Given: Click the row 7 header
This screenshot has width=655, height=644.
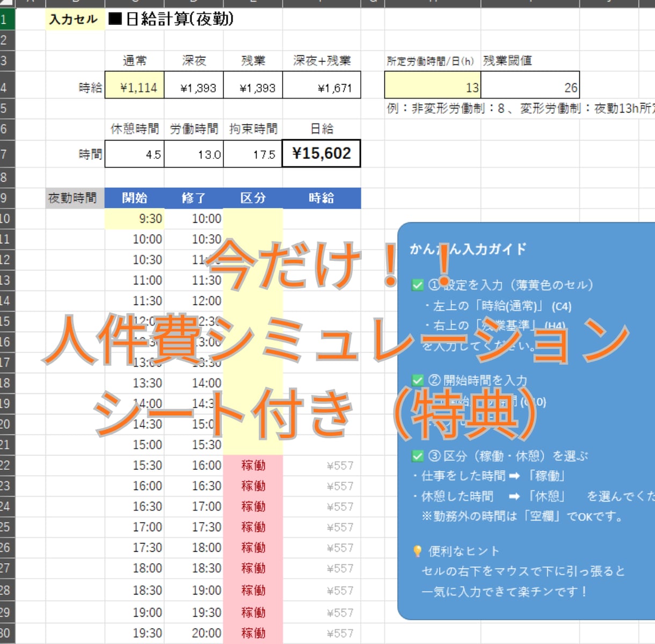Looking at the screenshot, I should click(8, 155).
